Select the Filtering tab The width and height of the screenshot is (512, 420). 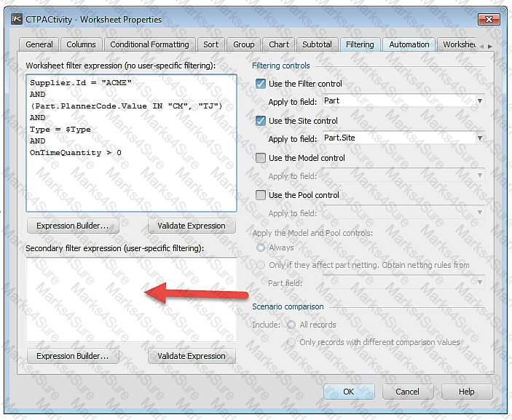(x=360, y=44)
